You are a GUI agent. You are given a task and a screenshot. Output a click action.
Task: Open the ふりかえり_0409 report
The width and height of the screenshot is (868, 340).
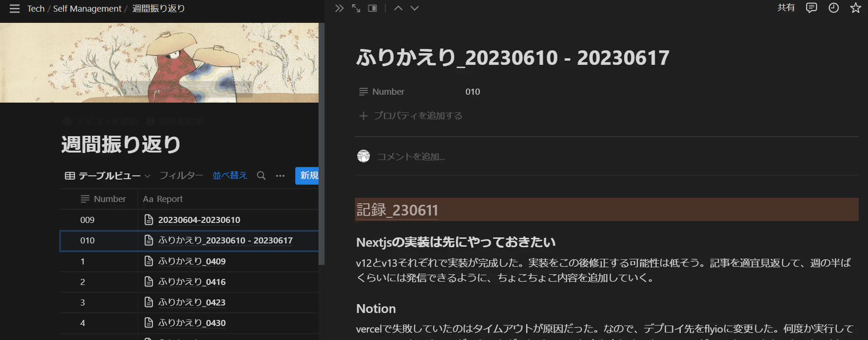(x=192, y=261)
